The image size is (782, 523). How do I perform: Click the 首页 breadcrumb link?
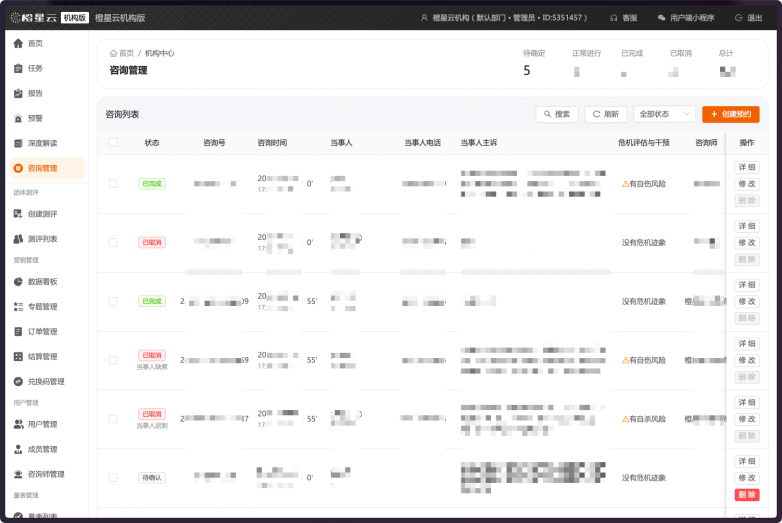[x=126, y=53]
